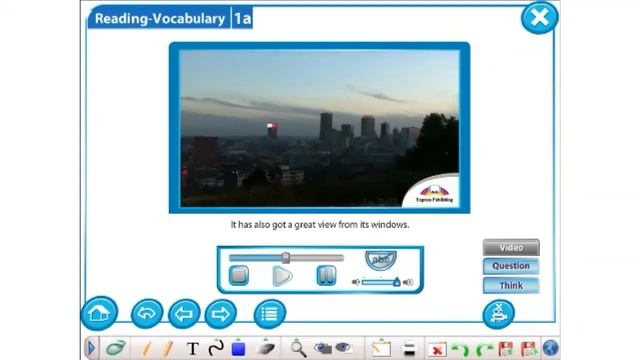
Task: Go to the home screen
Action: [100, 313]
